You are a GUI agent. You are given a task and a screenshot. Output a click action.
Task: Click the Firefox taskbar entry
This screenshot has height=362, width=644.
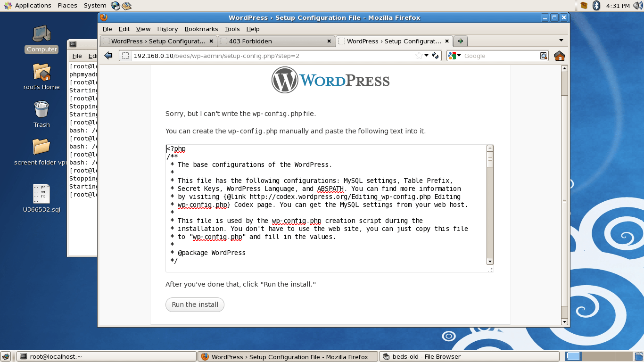pyautogui.click(x=288, y=356)
